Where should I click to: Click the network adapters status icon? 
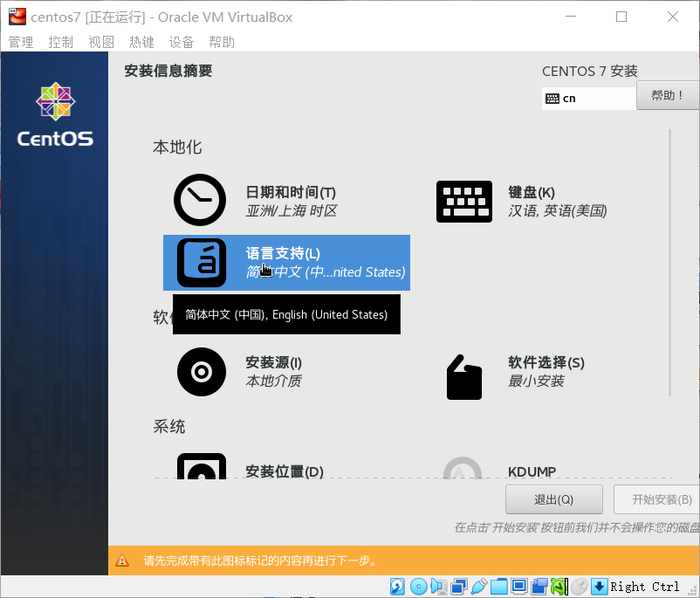click(459, 587)
